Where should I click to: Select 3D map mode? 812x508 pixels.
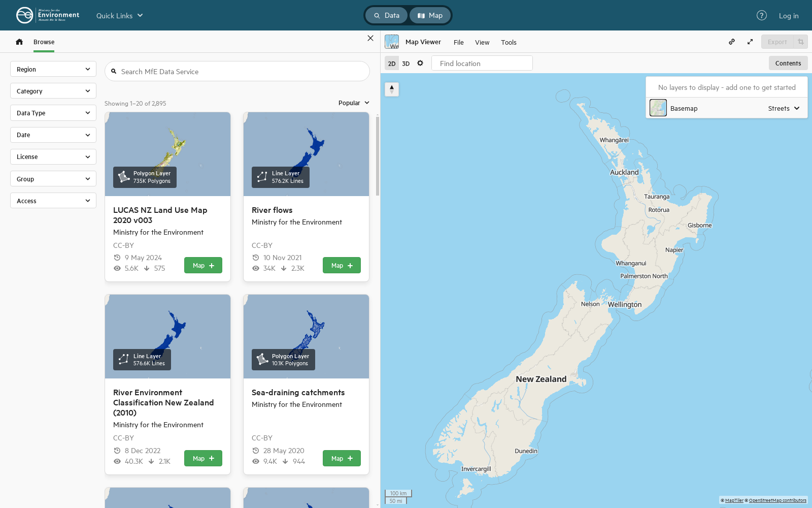coord(406,63)
